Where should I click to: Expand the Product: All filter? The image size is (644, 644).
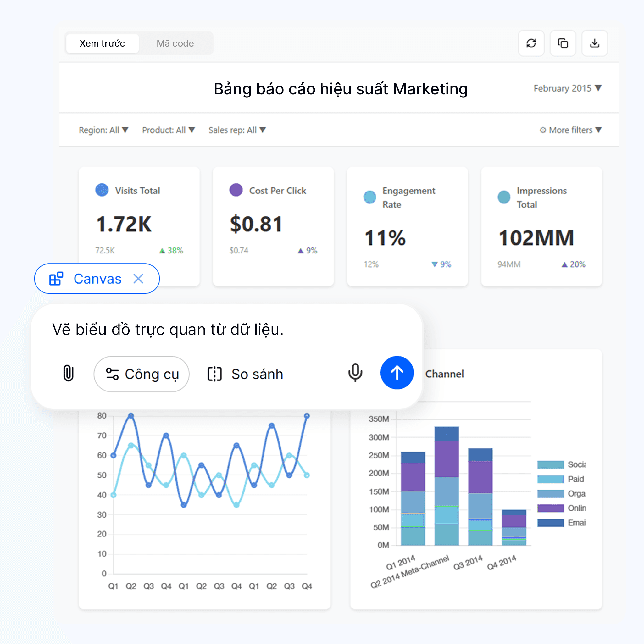tap(168, 130)
